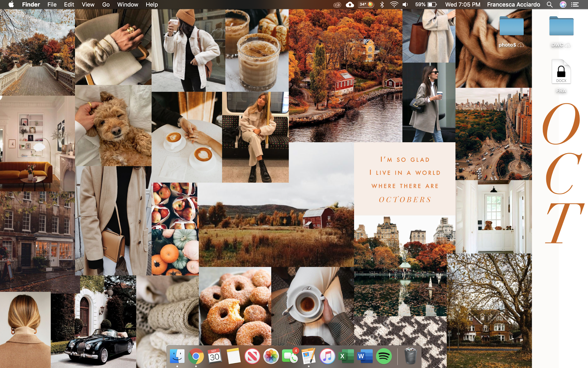This screenshot has width=588, height=368.
Task: Open FaceTime with the 4 badge
Action: (x=290, y=356)
